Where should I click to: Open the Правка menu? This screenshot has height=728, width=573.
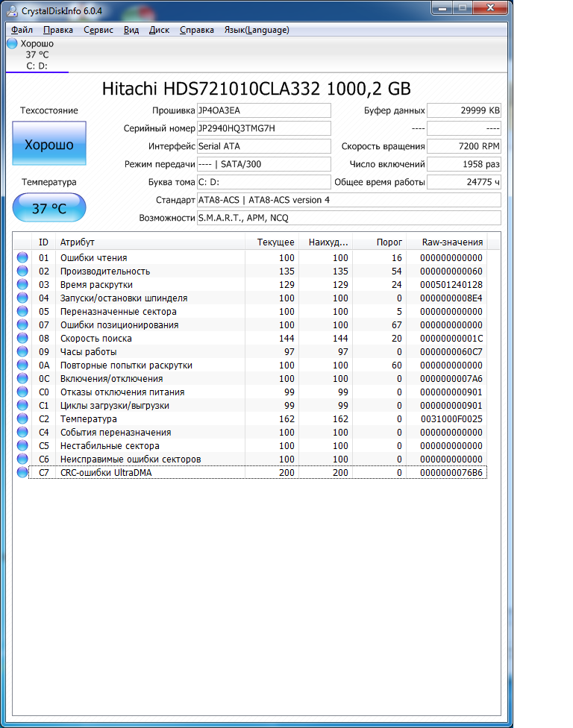(58, 30)
